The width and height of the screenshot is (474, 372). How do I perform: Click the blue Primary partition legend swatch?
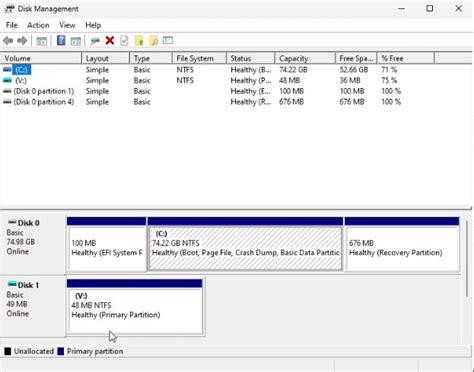(x=61, y=351)
